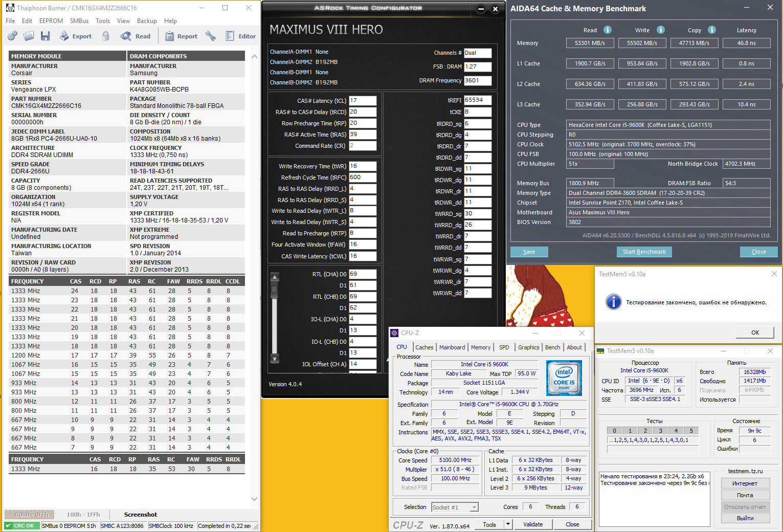
Task: Click the TestMem5 log text area
Action: (654, 499)
